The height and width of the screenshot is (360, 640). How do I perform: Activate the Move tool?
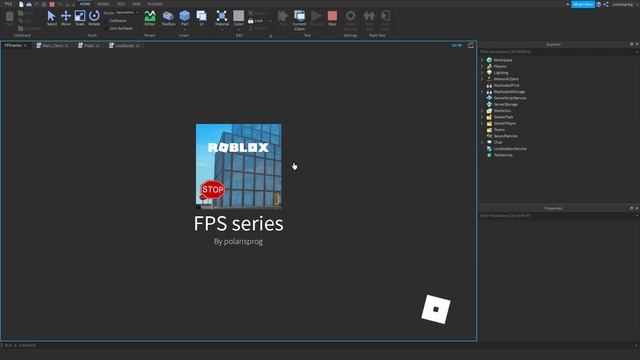point(66,16)
